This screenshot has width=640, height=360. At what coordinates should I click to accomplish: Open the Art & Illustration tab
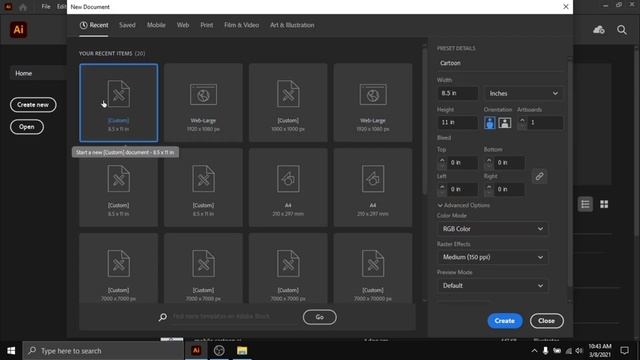coord(292,25)
